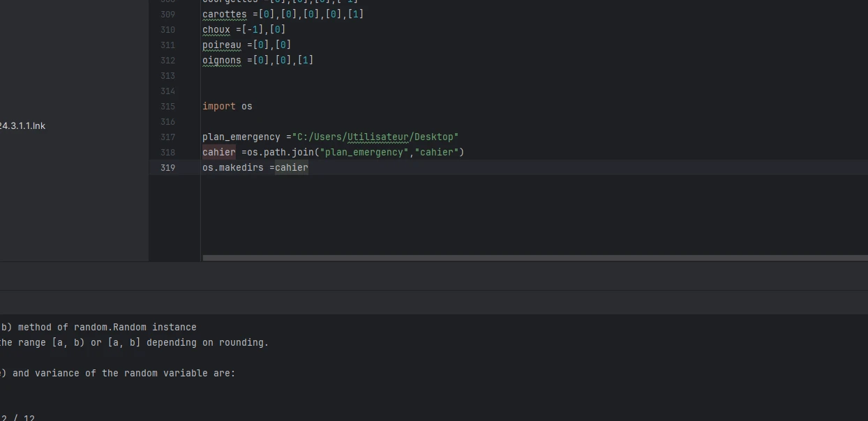Click line number 315 in the gutter
This screenshot has height=421, width=868.
[167, 107]
